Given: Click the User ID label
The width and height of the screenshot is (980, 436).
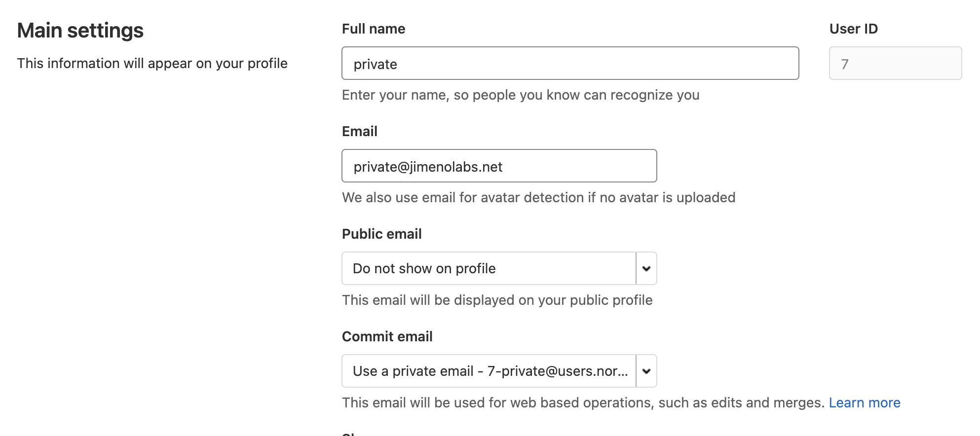Looking at the screenshot, I should pyautogui.click(x=854, y=29).
